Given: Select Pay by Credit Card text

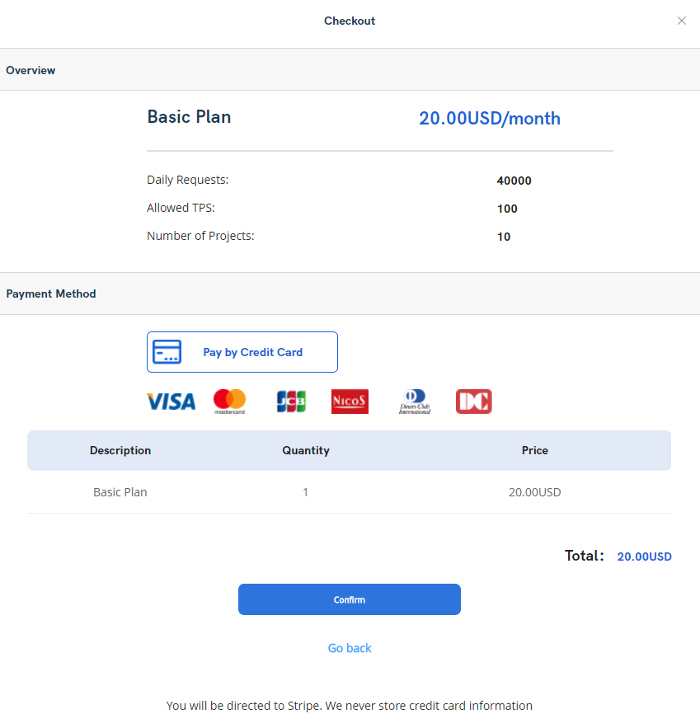Looking at the screenshot, I should pos(252,352).
